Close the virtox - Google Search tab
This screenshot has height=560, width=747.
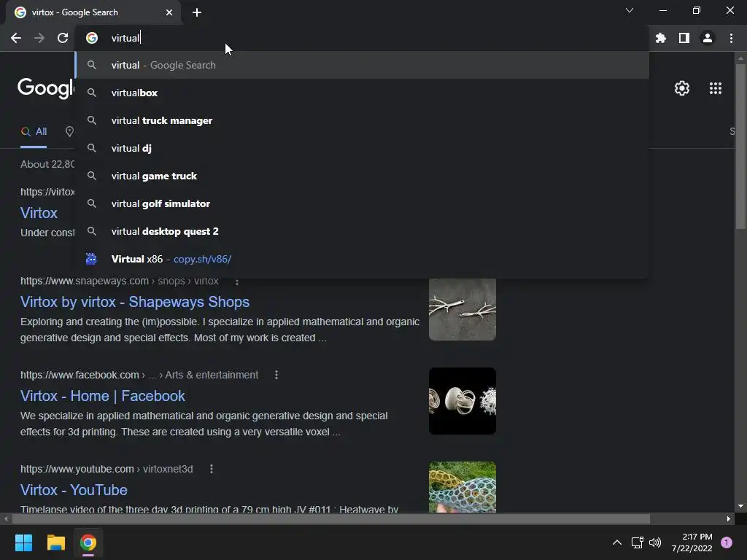pyautogui.click(x=169, y=12)
